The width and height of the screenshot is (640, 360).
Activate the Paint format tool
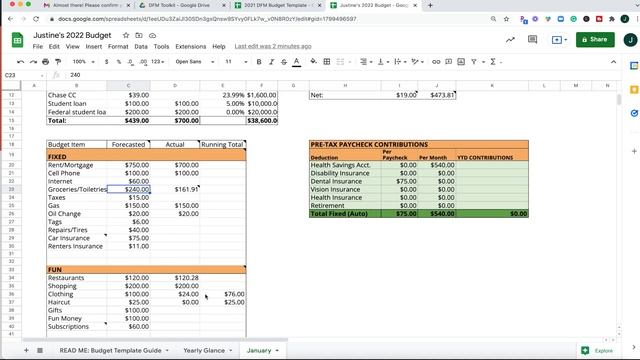point(58,62)
